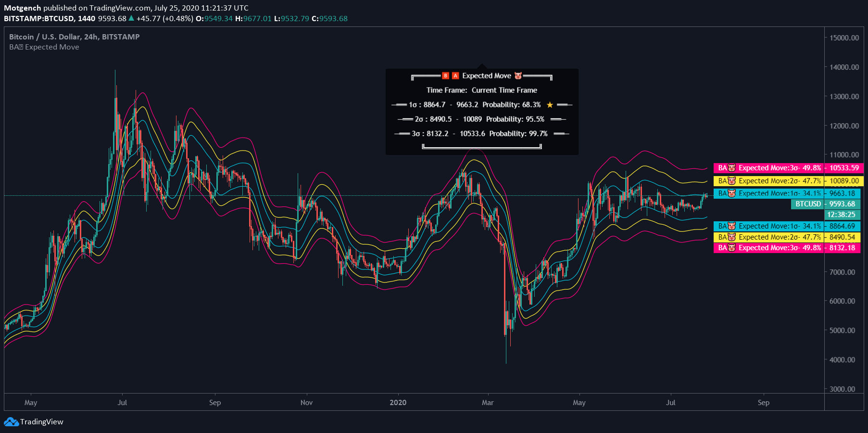Click the 15000.00 price axis tick
The image size is (868, 433).
pos(844,38)
